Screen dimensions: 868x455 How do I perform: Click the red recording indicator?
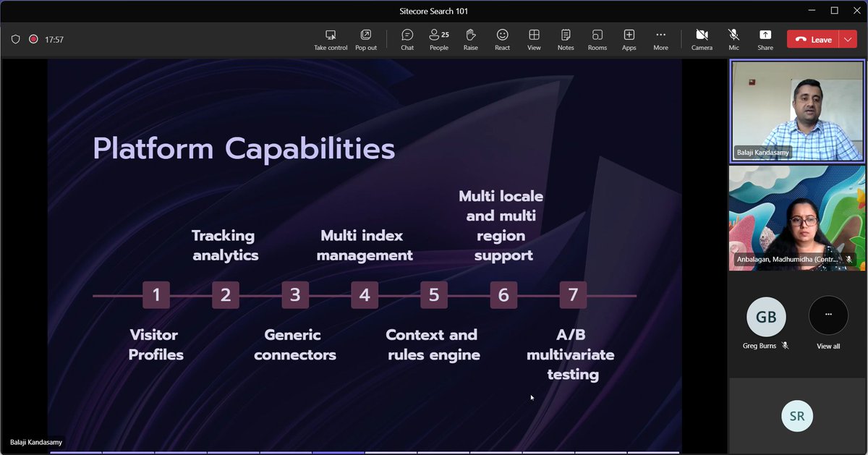[x=33, y=40]
